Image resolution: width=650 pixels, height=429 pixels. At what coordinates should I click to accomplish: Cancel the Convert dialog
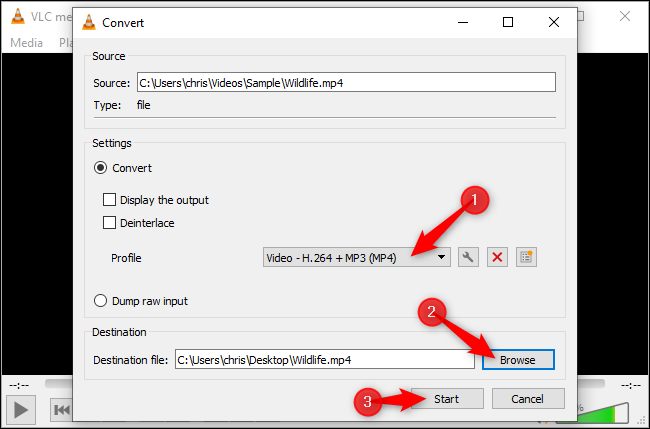(528, 399)
